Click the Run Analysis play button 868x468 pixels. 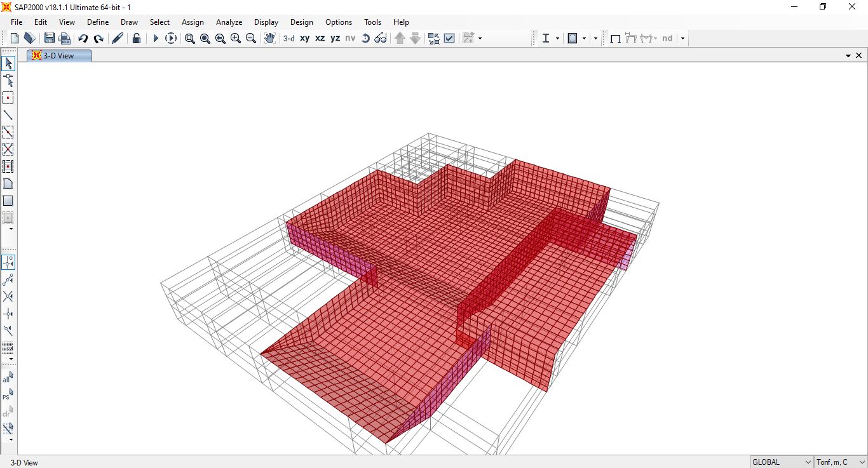tap(156, 38)
